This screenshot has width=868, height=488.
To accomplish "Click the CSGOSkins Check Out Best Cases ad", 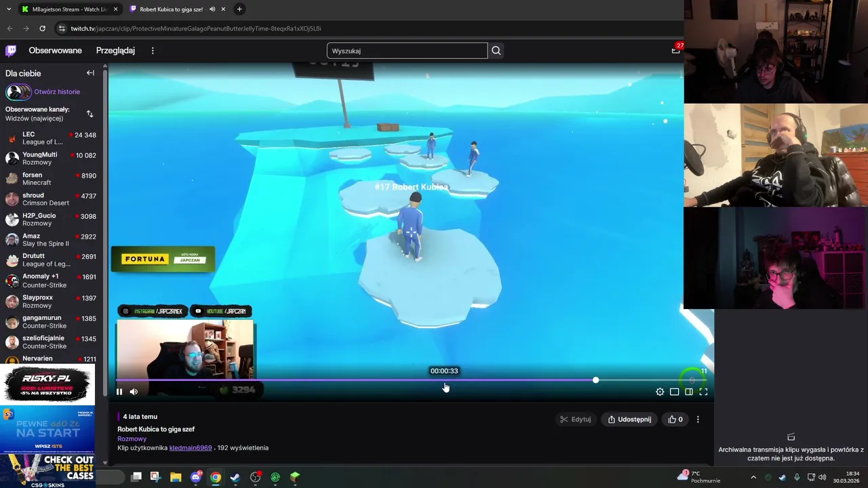I will point(47,472).
